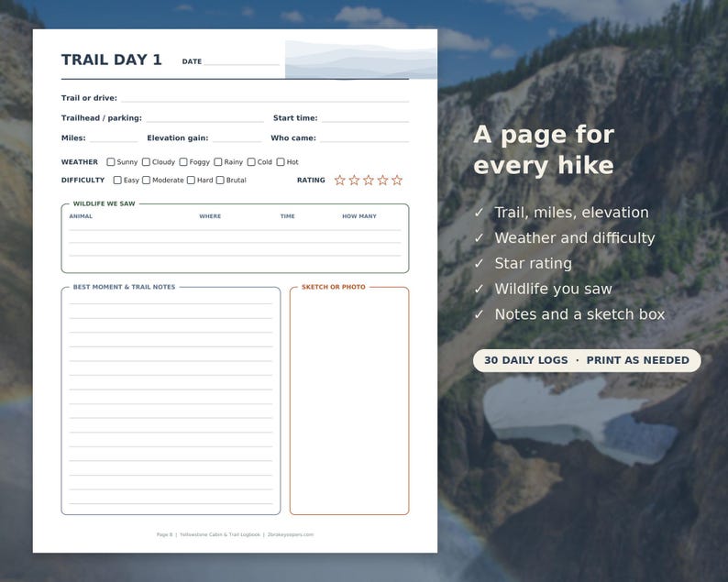The height and width of the screenshot is (582, 728).
Task: Check the Hard difficulty box
Action: click(x=191, y=180)
